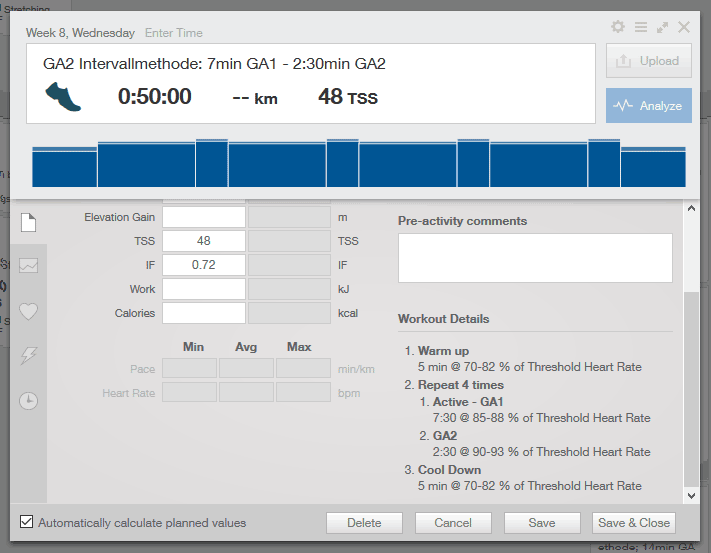Open the clock time tab icon
Screen dimensions: 711x553
coord(28,400)
